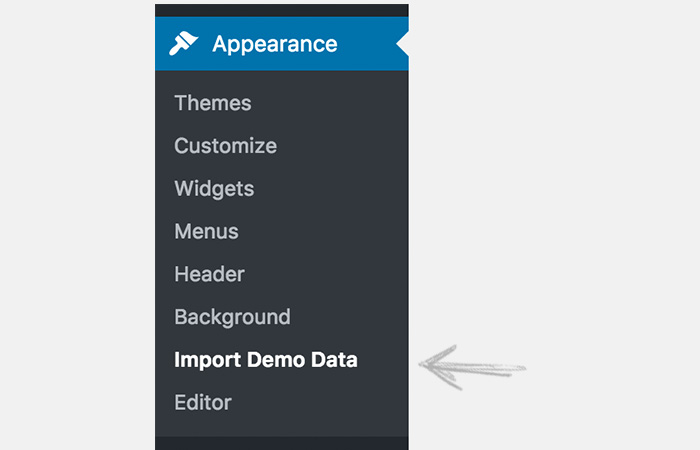Click empty submenu space right of Menus
The image size is (700, 450).
pos(323,231)
